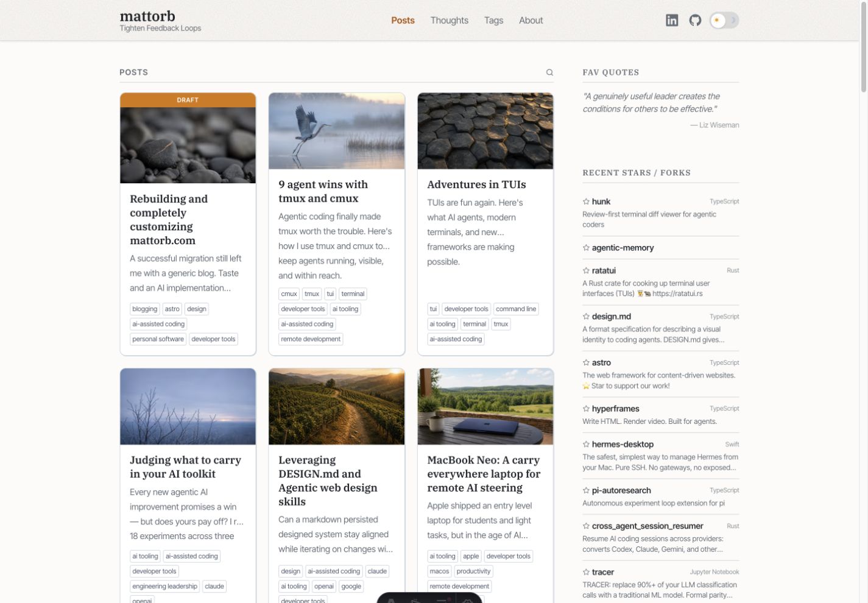Click the 'blogging' tag
The image size is (868, 603).
pyautogui.click(x=144, y=309)
